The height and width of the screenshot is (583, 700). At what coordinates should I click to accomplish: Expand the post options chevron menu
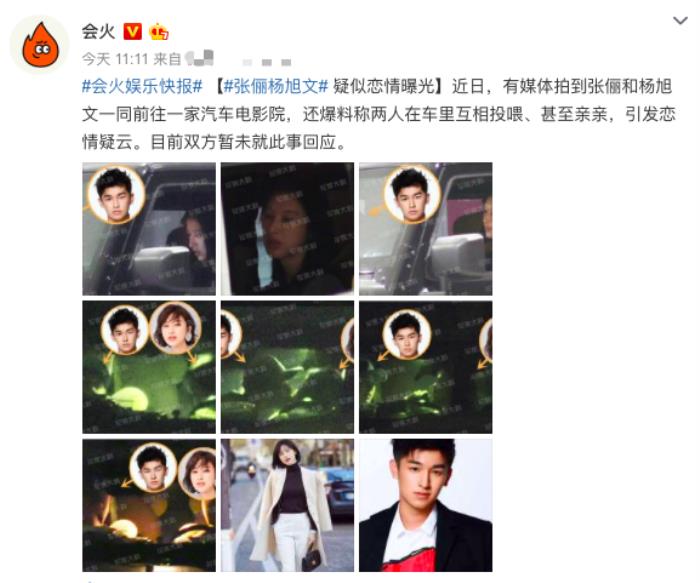coord(680,21)
